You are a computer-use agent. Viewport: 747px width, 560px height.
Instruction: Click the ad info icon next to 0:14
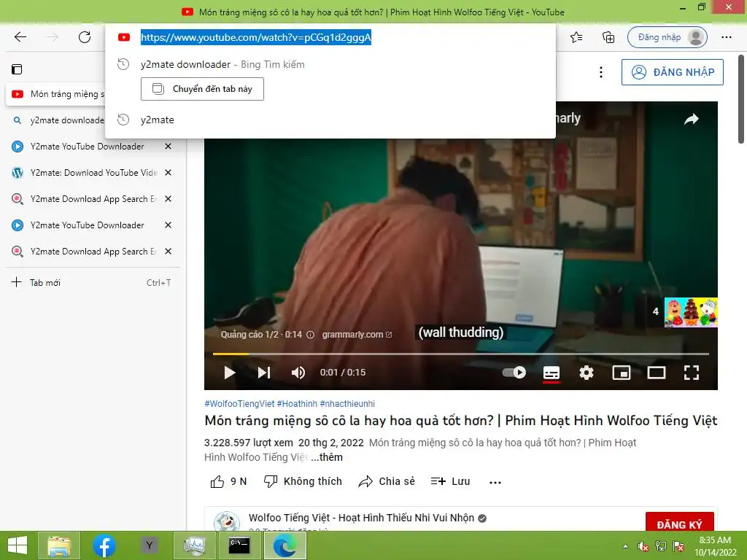[x=310, y=334]
